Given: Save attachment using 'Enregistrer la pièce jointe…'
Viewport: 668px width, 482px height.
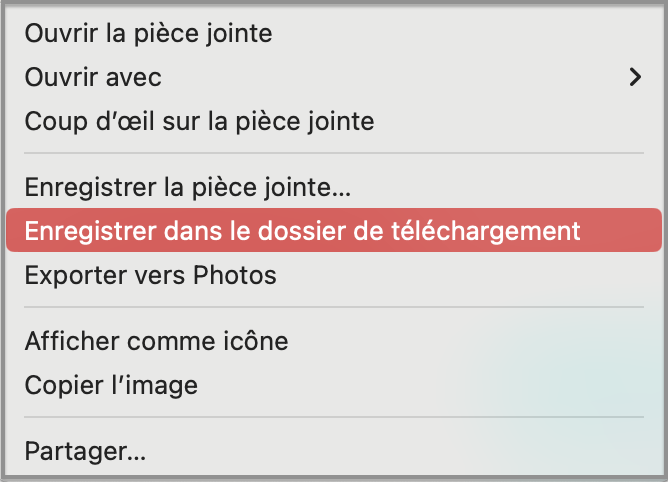Looking at the screenshot, I should [187, 187].
